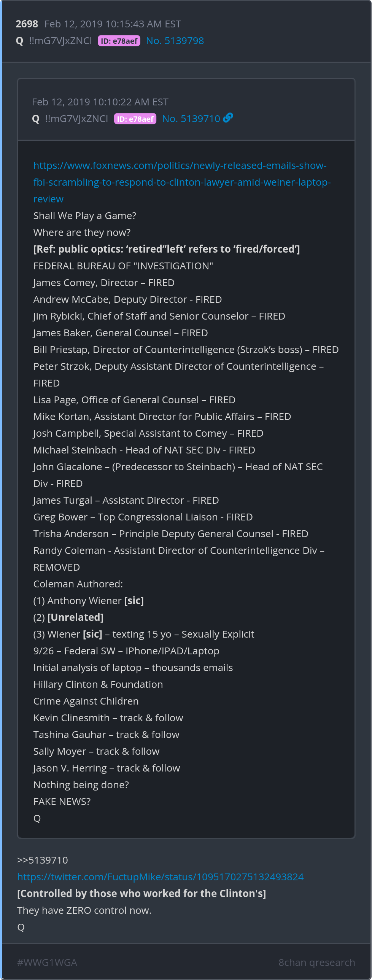
Task: Open post number link No. 5139798
Action: pyautogui.click(x=175, y=41)
